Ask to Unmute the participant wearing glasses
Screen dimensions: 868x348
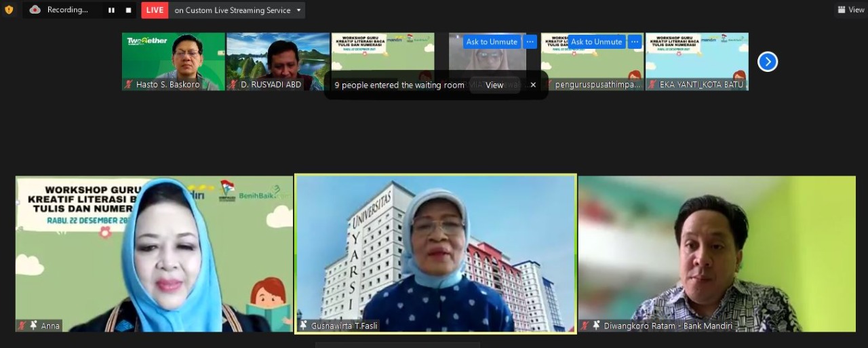pos(492,42)
